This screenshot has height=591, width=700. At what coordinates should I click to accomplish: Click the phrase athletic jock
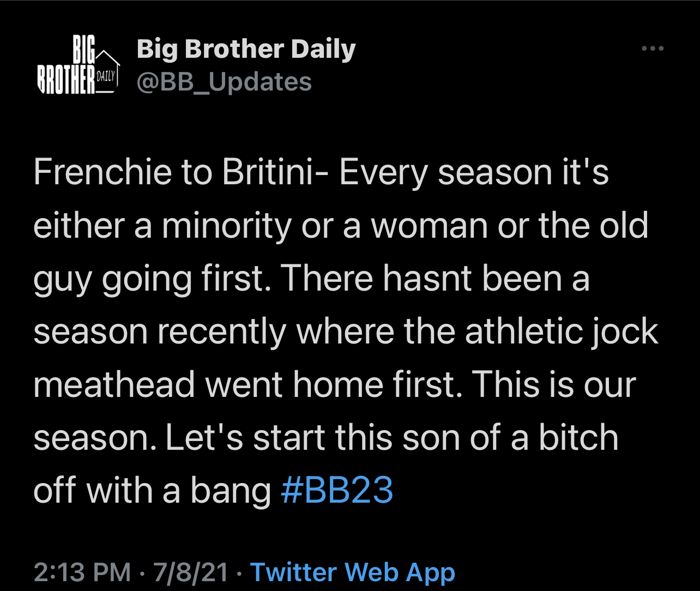561,332
